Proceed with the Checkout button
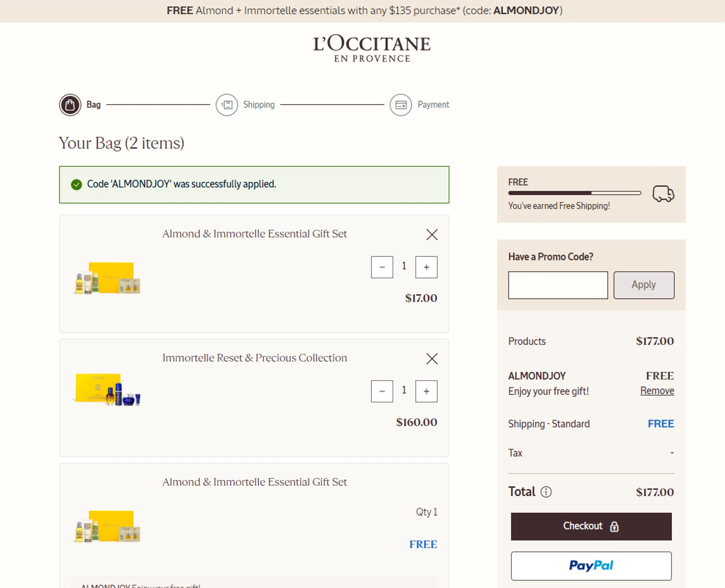This screenshot has width=725, height=588. (x=591, y=527)
